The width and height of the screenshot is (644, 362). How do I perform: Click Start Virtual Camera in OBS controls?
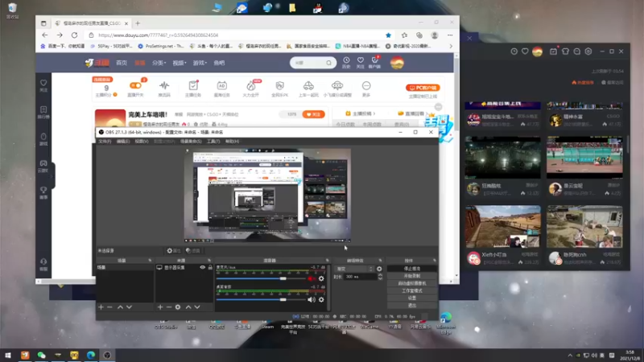pyautogui.click(x=412, y=284)
